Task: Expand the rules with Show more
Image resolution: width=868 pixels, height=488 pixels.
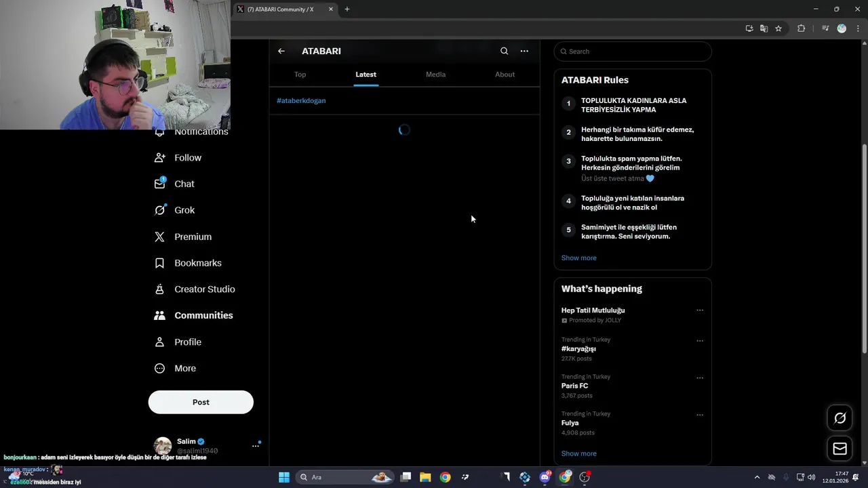Action: pyautogui.click(x=578, y=258)
